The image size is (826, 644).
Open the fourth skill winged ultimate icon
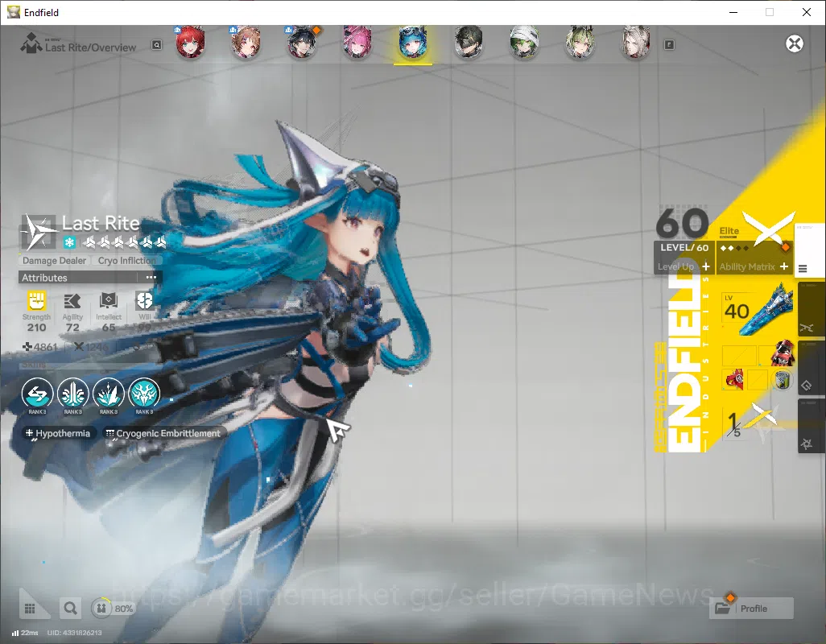point(144,394)
